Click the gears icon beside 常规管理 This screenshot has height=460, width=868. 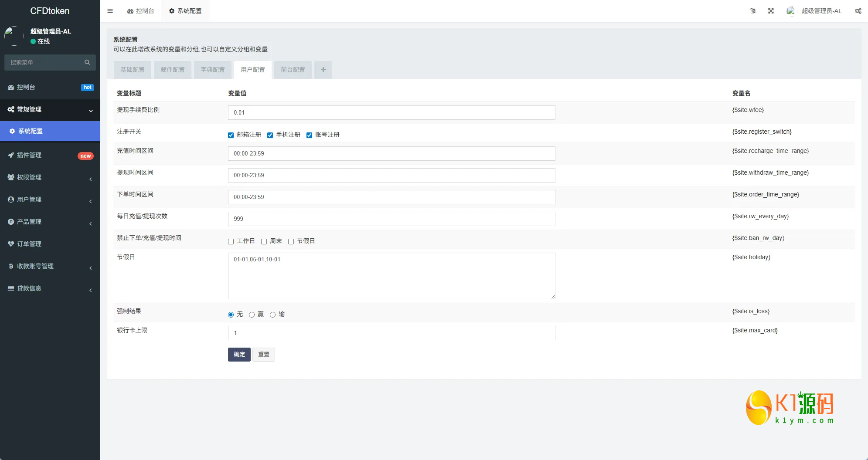[11, 109]
